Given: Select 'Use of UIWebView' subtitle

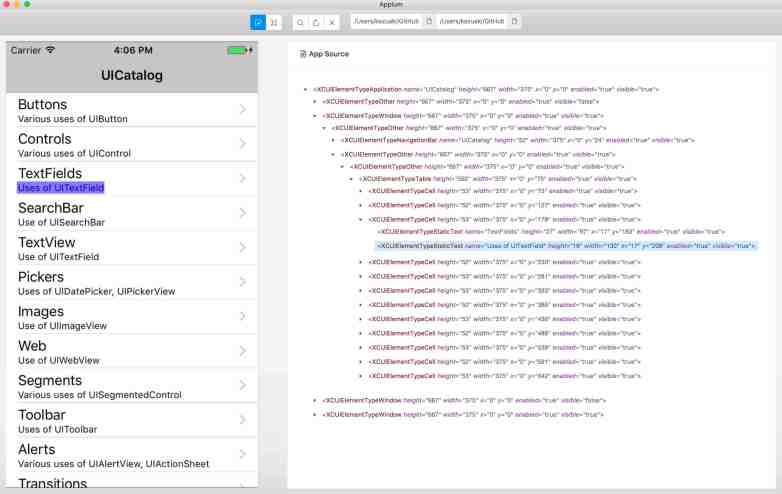Looking at the screenshot, I should click(x=59, y=360).
